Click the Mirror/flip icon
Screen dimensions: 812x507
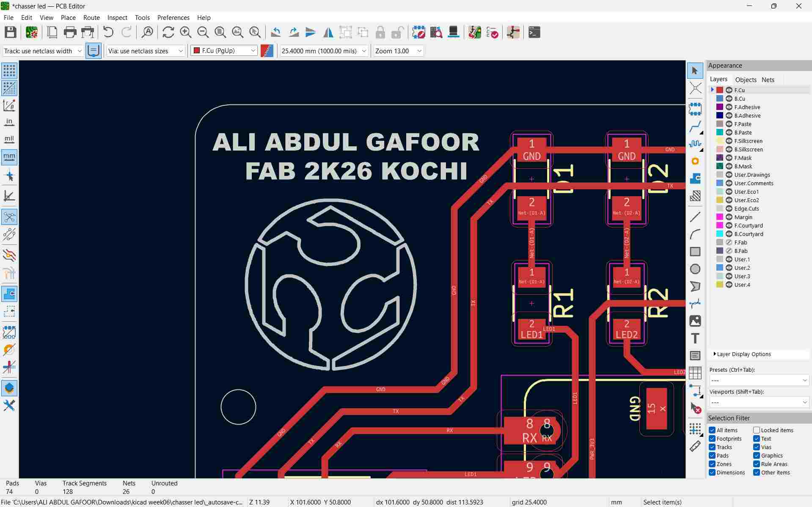tap(328, 32)
